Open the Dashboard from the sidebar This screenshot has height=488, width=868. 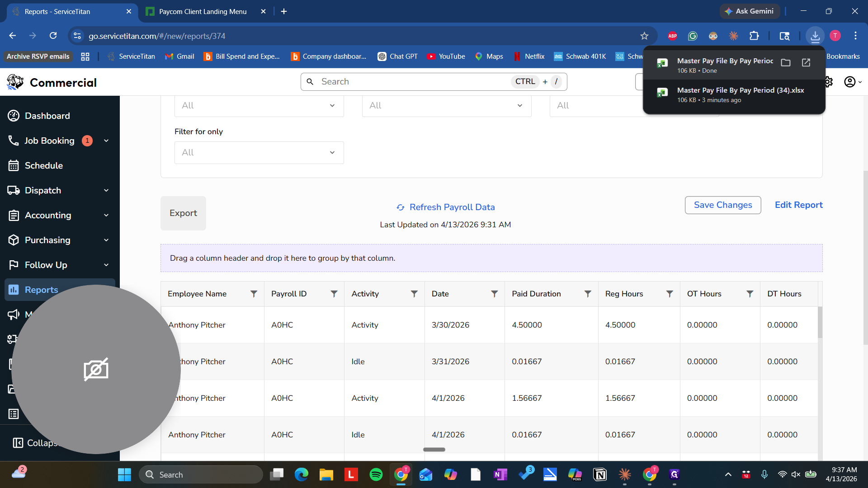click(x=14, y=116)
